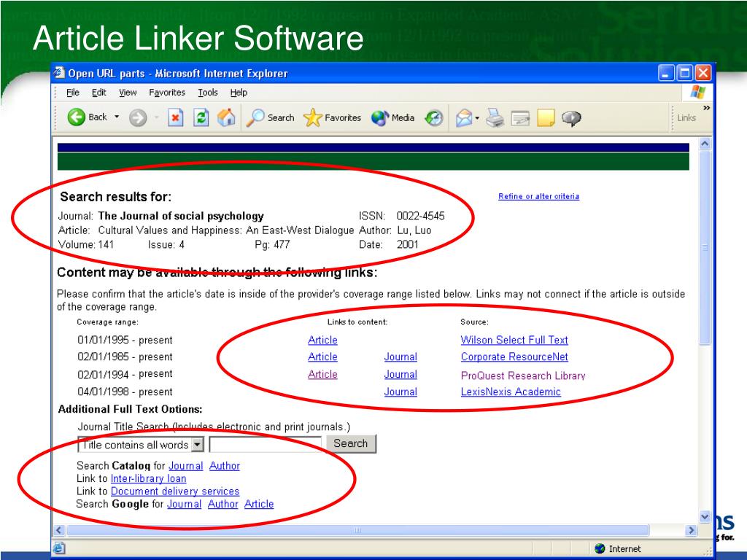Open the File menu

pyautogui.click(x=73, y=93)
